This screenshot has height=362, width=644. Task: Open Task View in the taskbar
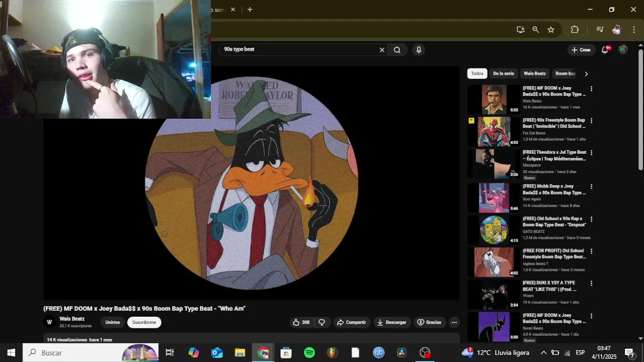point(170,352)
